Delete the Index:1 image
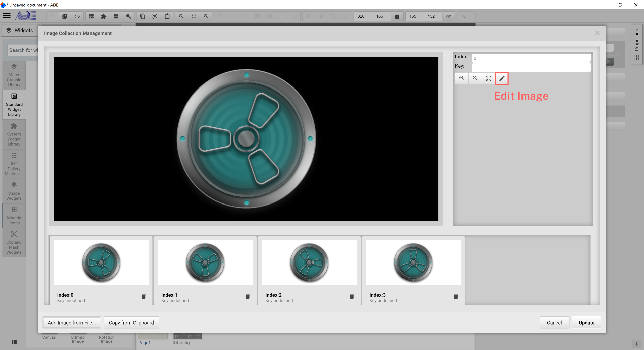The width and height of the screenshot is (644, 350). 248,296
